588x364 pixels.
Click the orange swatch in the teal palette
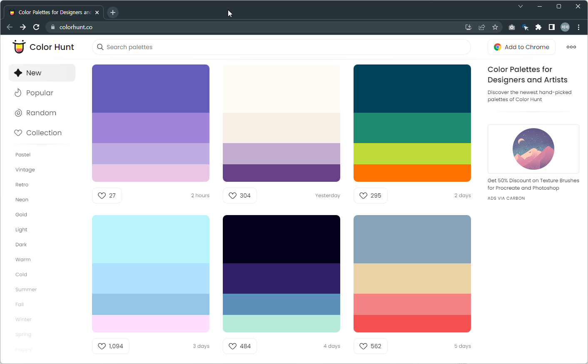(x=412, y=173)
